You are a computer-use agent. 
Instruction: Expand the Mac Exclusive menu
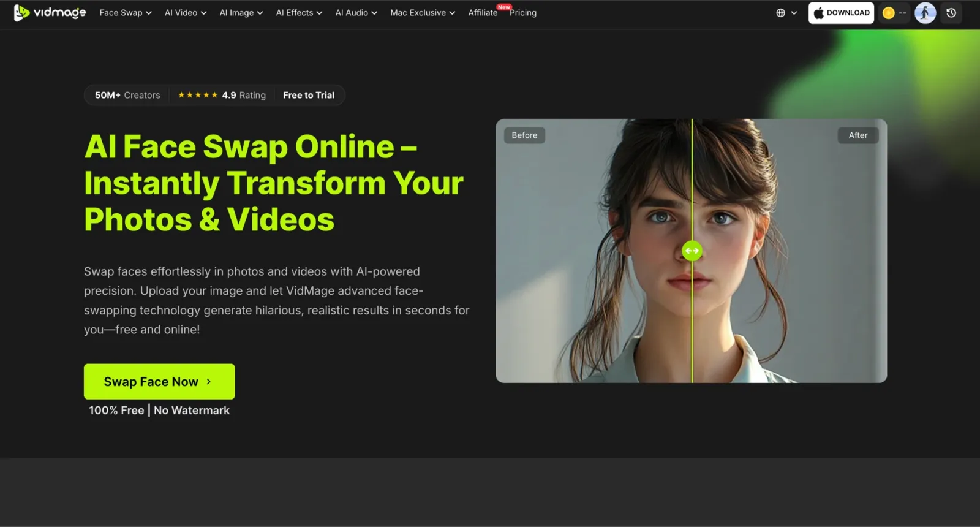(423, 13)
